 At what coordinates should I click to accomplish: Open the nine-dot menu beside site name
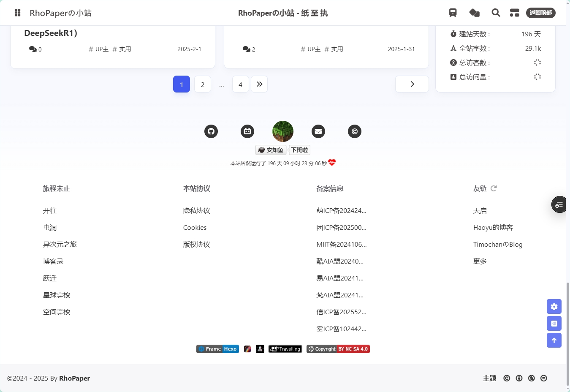[18, 13]
